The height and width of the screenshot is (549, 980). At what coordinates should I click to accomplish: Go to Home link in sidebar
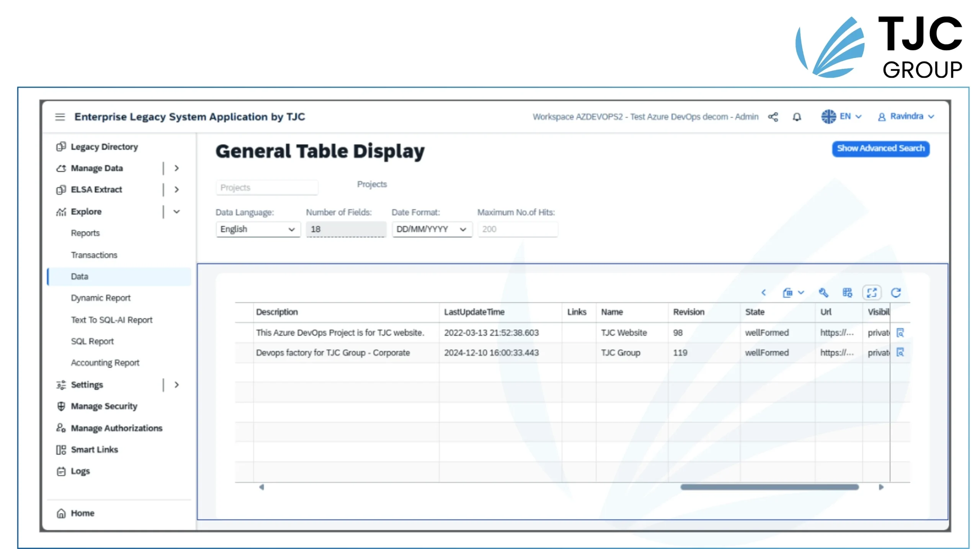(x=82, y=513)
